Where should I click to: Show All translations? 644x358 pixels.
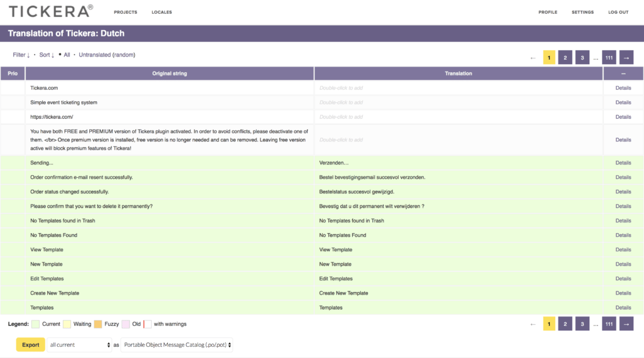[67, 55]
